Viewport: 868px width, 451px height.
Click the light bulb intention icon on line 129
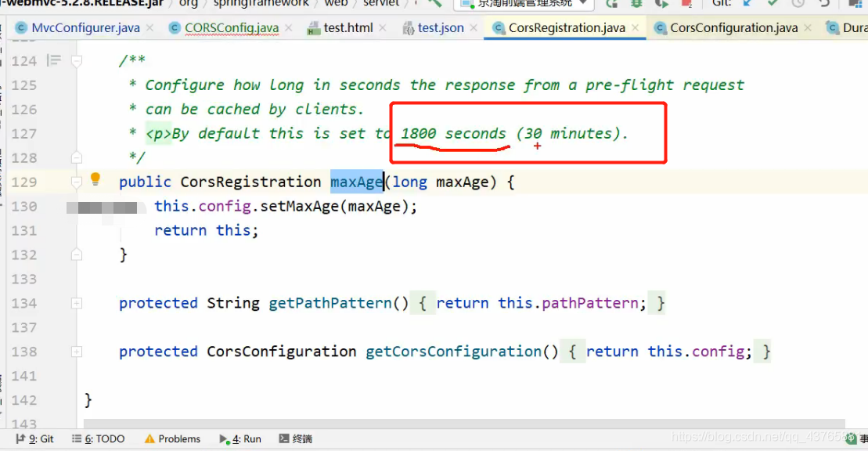tap(95, 179)
